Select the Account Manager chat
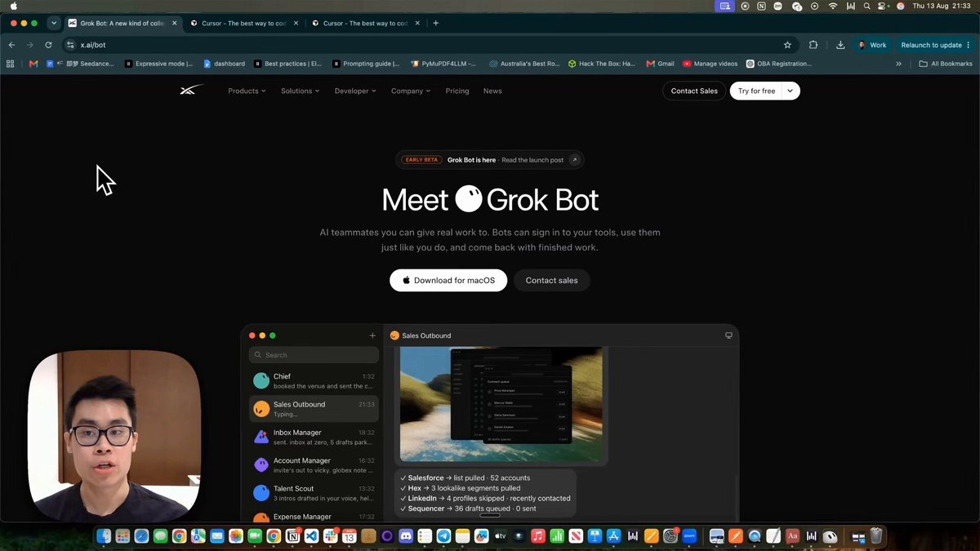This screenshot has height=551, width=980. (x=314, y=464)
